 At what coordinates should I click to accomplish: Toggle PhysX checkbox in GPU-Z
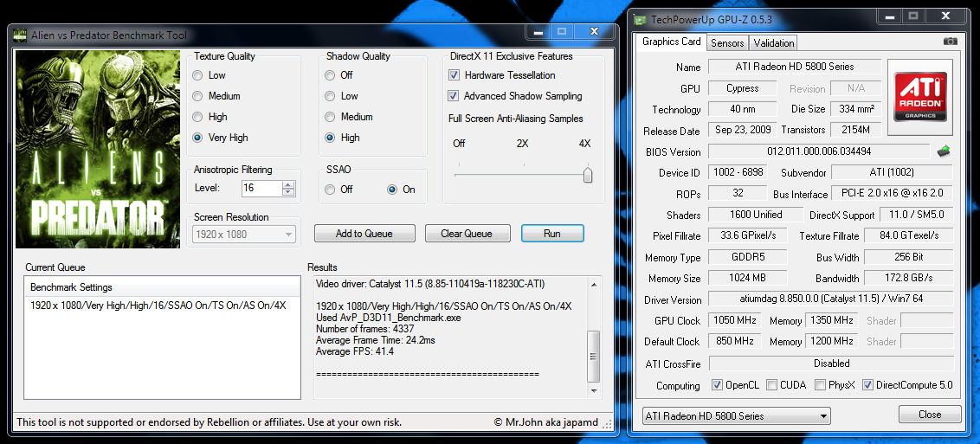[820, 384]
